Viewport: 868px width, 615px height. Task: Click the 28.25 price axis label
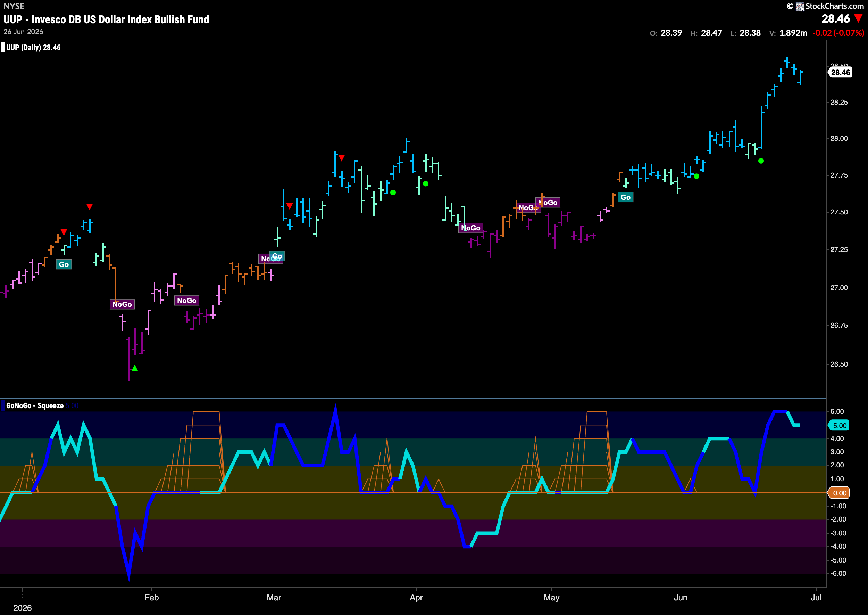[x=839, y=102]
